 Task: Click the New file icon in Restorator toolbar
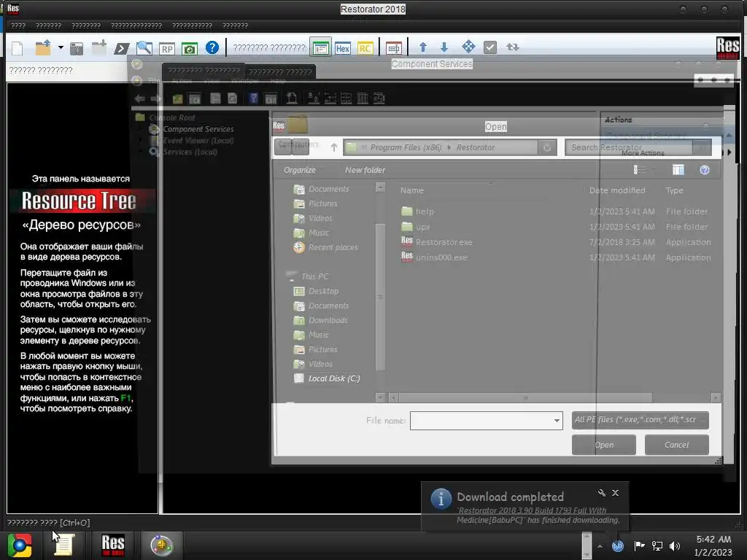point(18,48)
